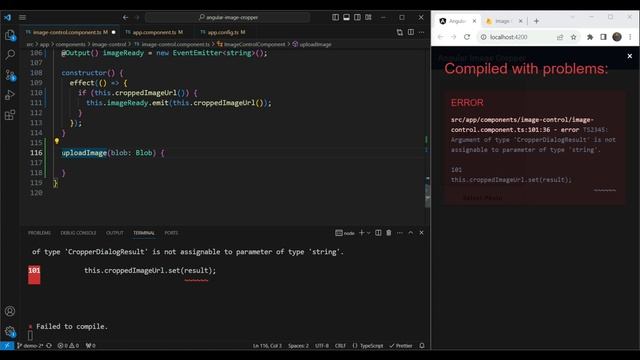Click CRLF end of line indicator

[340, 345]
